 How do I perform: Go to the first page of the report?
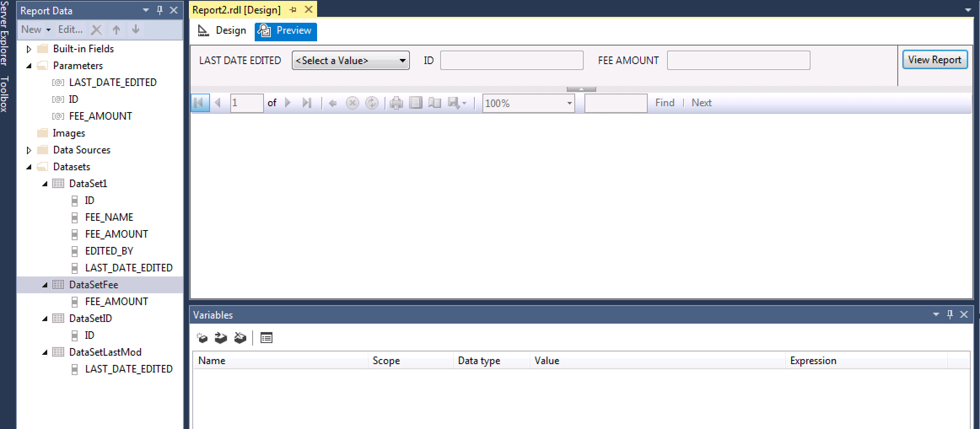(x=200, y=103)
